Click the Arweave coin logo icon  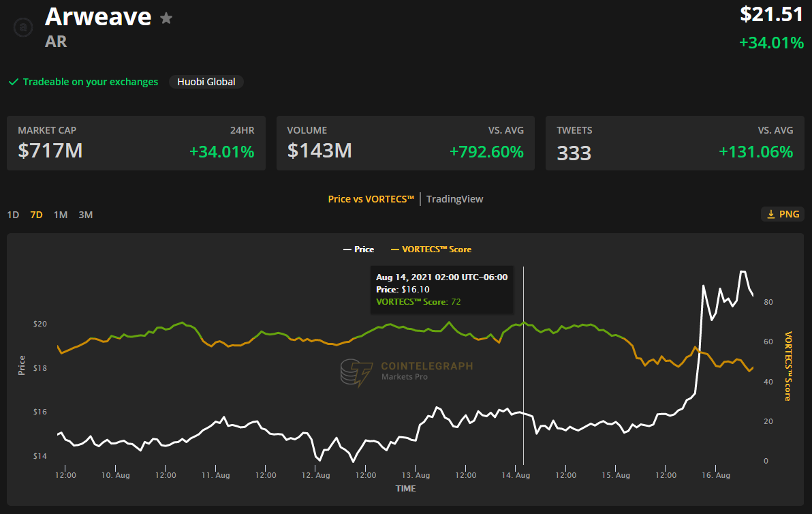(x=25, y=27)
